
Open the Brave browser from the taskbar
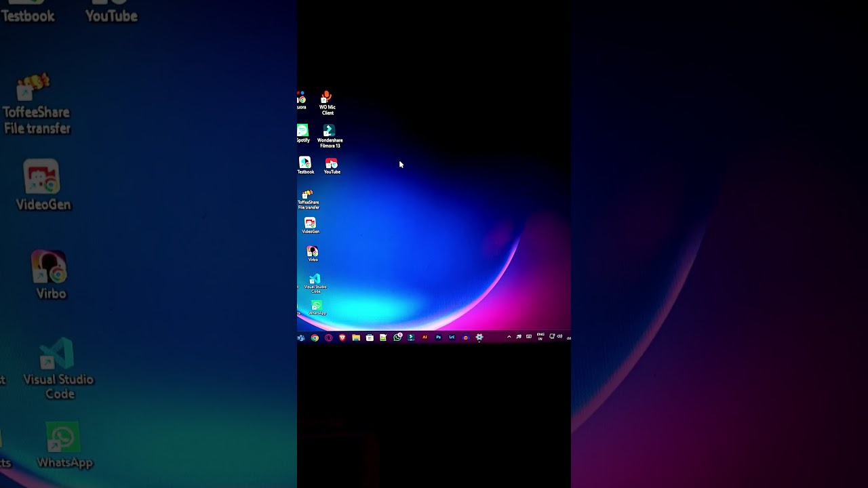[x=342, y=338]
